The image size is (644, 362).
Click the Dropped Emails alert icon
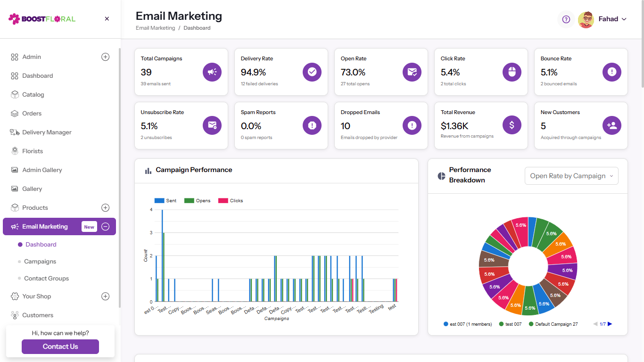click(x=412, y=125)
